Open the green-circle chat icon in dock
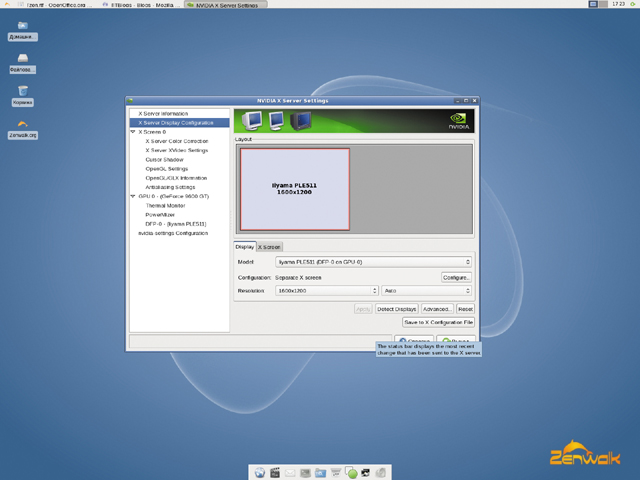 (x=351, y=473)
